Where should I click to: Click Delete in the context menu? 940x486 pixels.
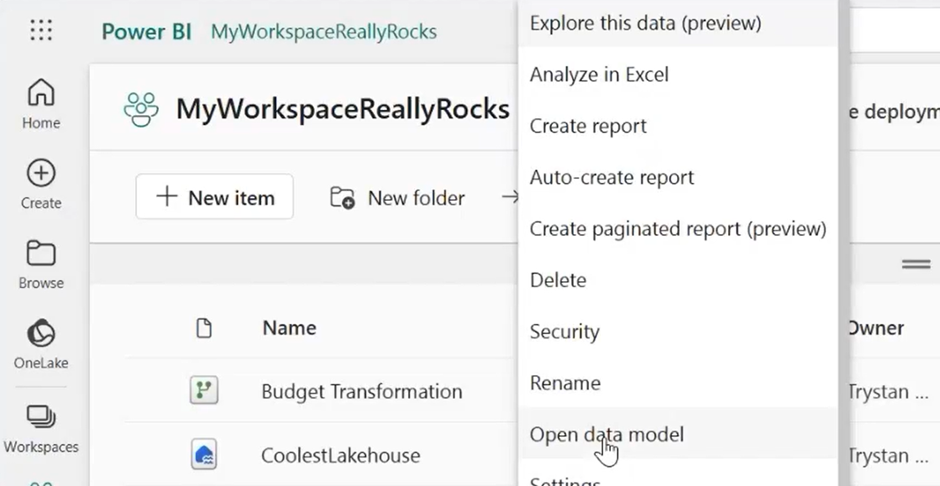[558, 280]
